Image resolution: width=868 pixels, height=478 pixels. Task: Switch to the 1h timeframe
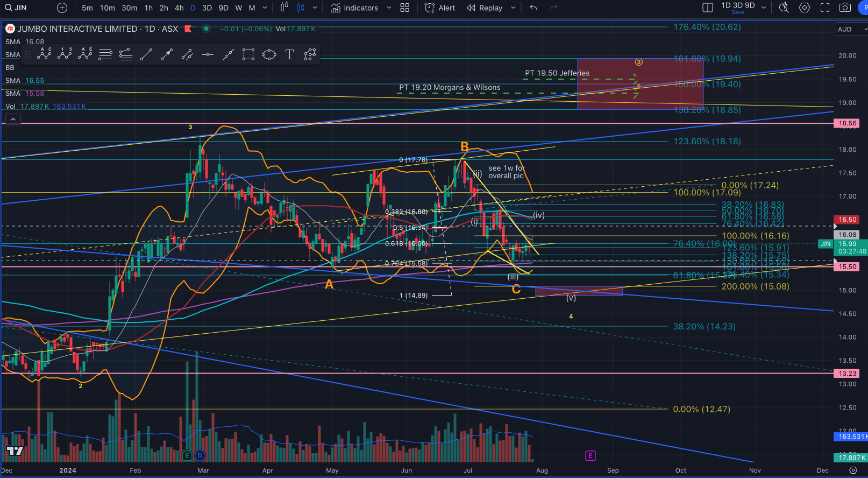(x=148, y=8)
